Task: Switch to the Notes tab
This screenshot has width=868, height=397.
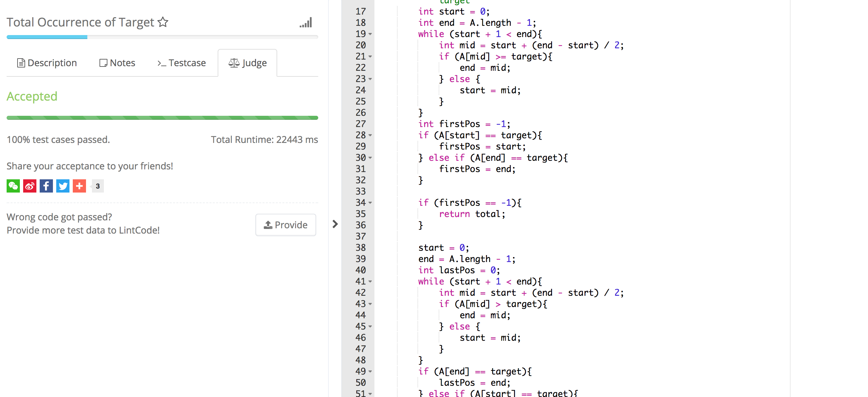Action: click(x=117, y=63)
